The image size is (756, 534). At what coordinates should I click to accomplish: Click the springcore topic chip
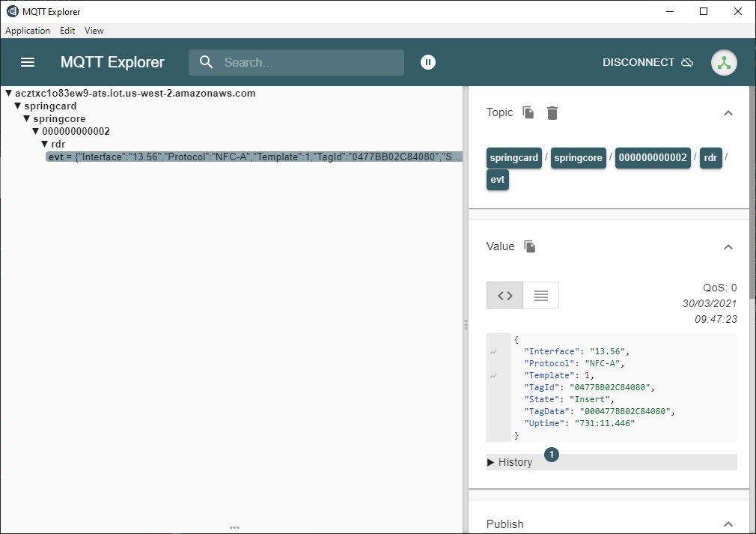pos(578,158)
